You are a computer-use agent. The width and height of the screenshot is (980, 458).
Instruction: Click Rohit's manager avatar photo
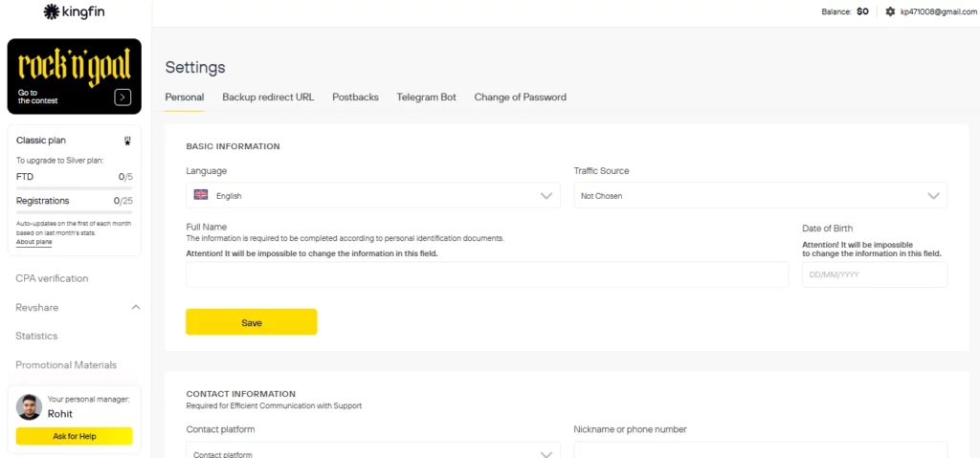click(29, 406)
